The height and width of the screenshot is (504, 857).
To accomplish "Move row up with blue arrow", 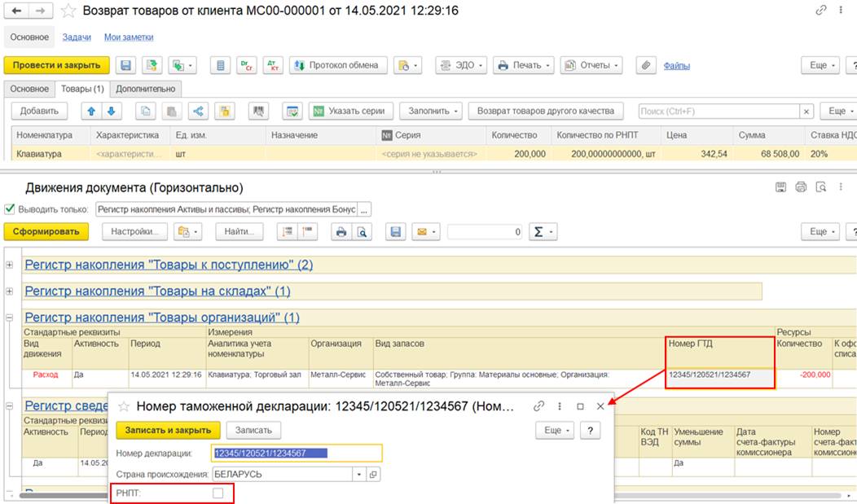I will coord(91,112).
